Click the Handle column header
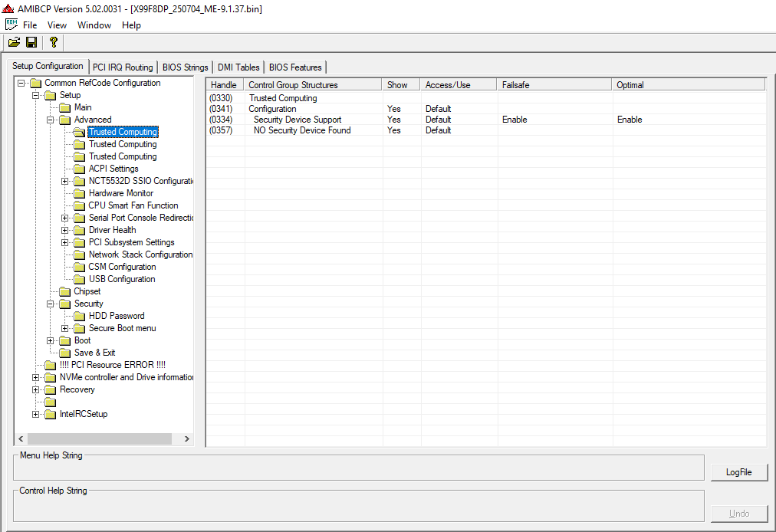Viewport: 776px width, 532px height. pos(224,85)
